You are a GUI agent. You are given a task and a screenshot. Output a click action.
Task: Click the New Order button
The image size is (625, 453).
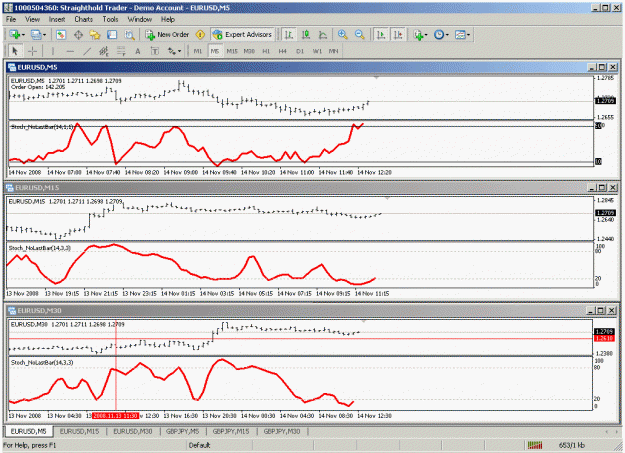coord(167,35)
